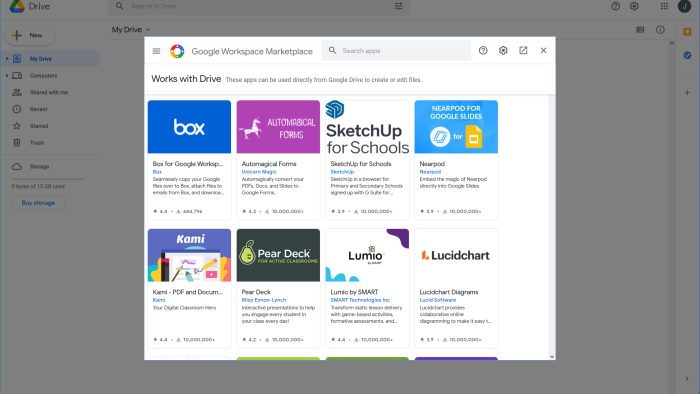This screenshot has width=700, height=394.
Task: Open the Lucidchart app thumbnail
Action: 456,255
